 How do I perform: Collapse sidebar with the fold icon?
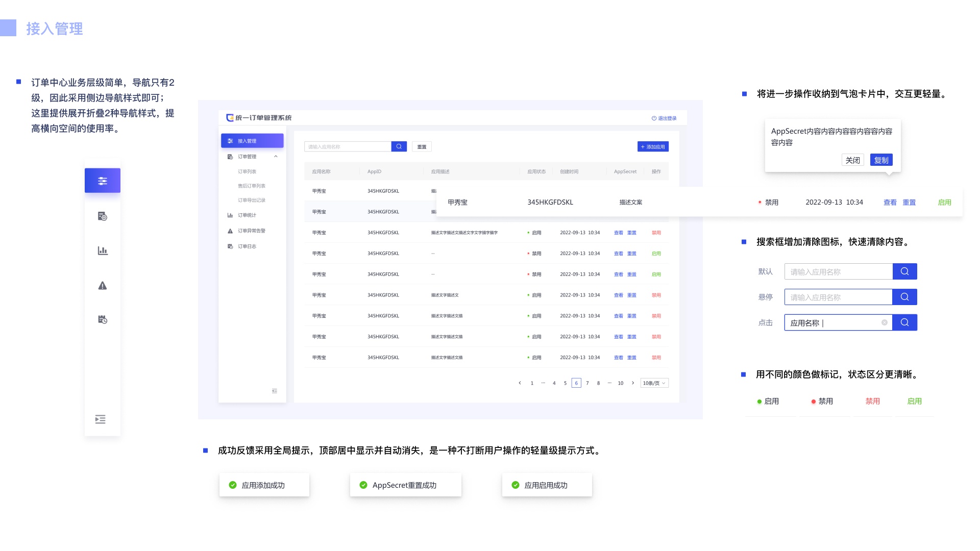click(x=275, y=391)
